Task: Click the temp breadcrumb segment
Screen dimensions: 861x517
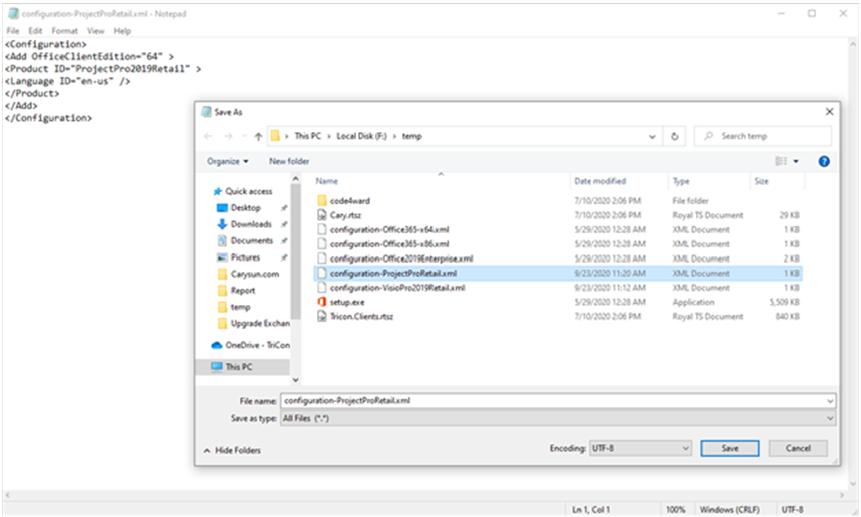Action: tap(411, 136)
